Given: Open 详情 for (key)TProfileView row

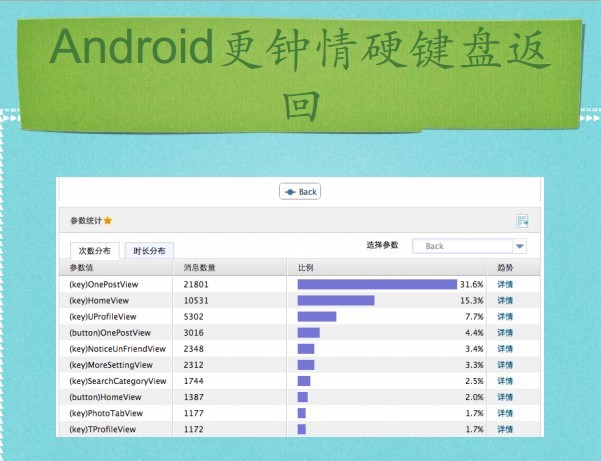Looking at the screenshot, I should click(505, 429).
